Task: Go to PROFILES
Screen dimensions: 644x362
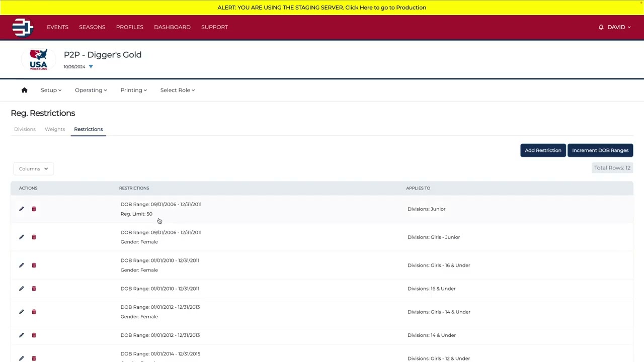Action: [129, 27]
